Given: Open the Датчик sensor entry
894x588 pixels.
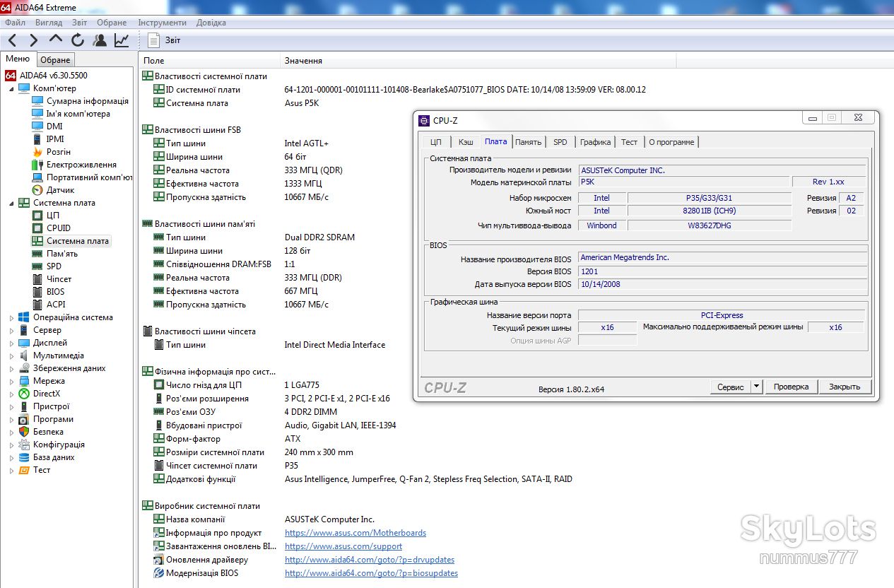Looking at the screenshot, I should click(x=60, y=190).
